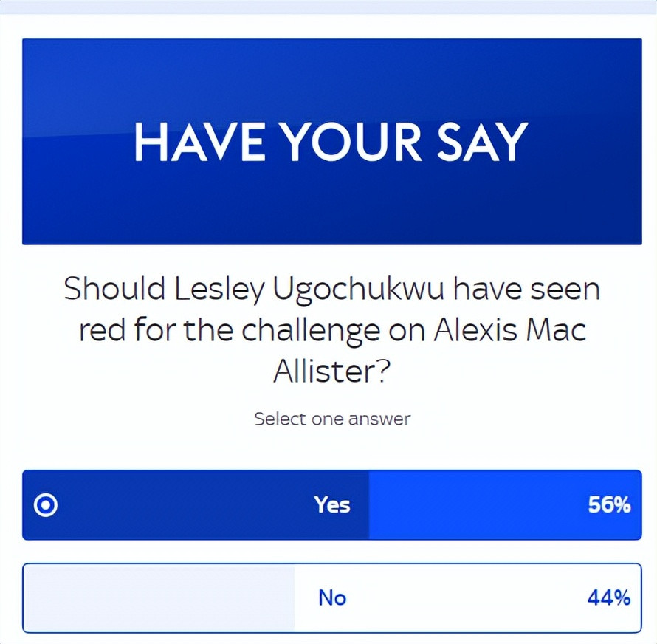Click the pale blue strip at page top
Viewport: 657px width, 644px height.
tap(328, 7)
